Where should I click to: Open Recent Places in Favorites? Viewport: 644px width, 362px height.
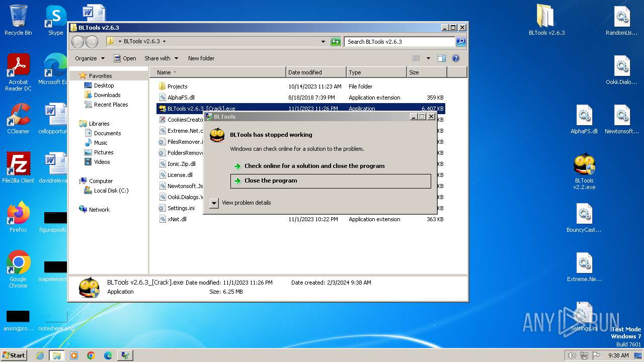[x=111, y=105]
